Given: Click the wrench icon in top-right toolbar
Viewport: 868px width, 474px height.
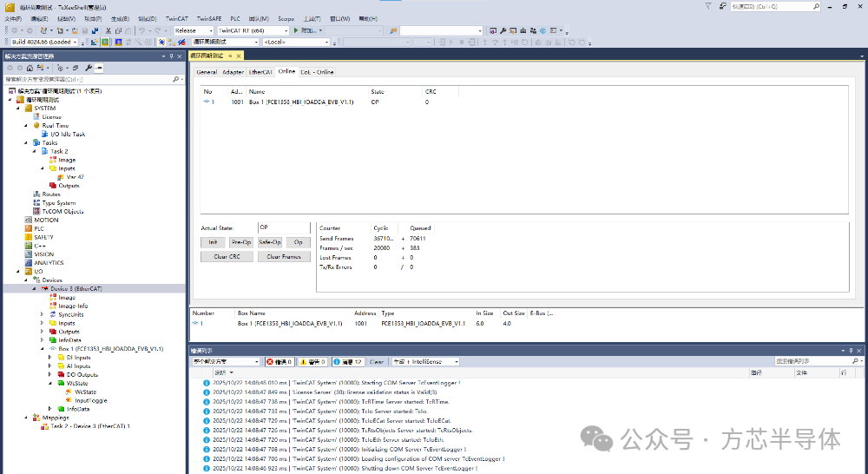Looking at the screenshot, I should click(503, 30).
